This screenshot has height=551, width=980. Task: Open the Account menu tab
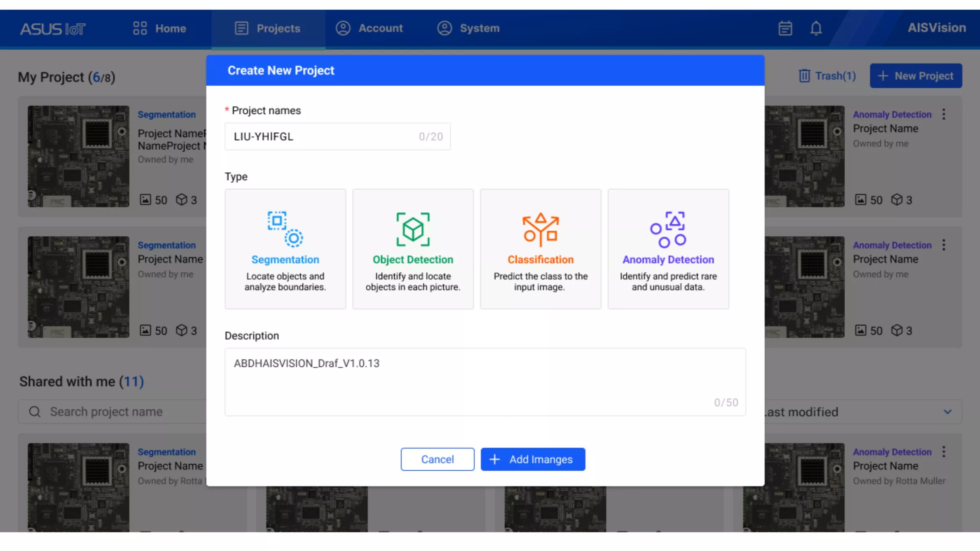[x=369, y=28]
